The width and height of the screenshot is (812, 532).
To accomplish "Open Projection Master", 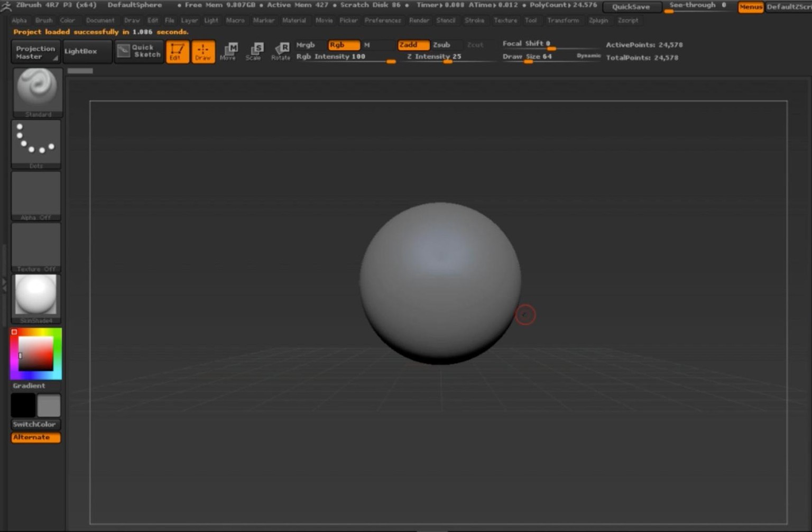I will click(x=35, y=52).
